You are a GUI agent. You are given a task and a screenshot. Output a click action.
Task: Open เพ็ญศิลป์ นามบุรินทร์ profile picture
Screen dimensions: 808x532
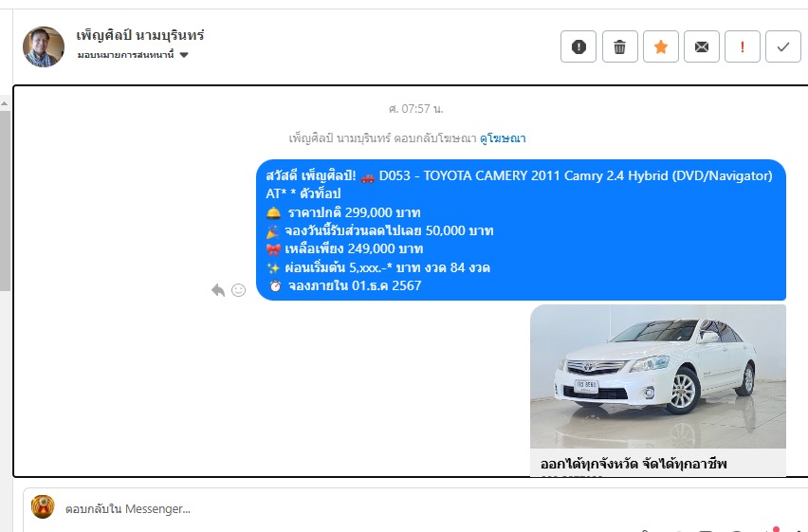pos(44,46)
